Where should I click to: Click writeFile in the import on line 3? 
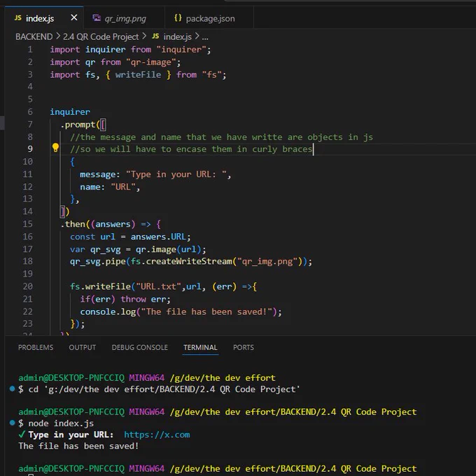click(x=138, y=75)
